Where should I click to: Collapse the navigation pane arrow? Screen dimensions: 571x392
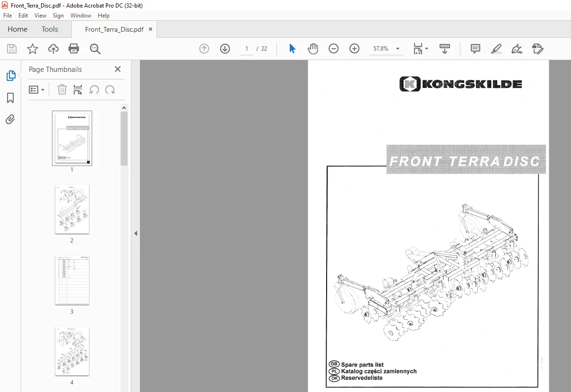click(136, 233)
